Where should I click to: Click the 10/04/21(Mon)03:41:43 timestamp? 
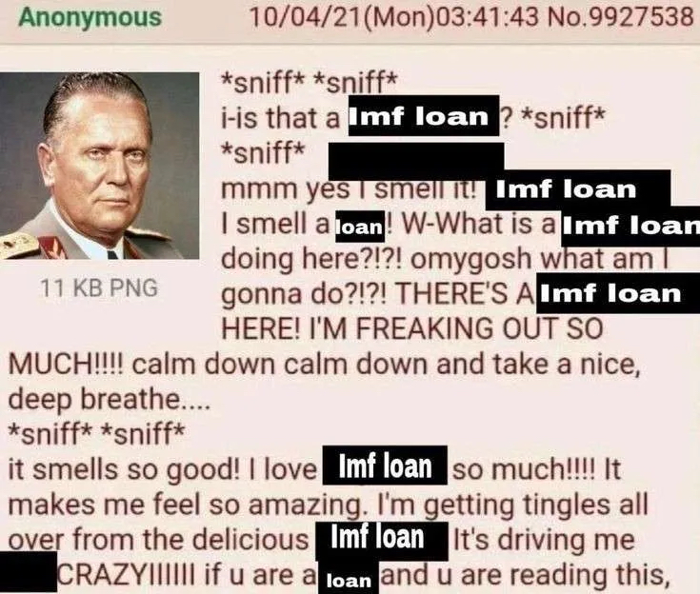[393, 17]
